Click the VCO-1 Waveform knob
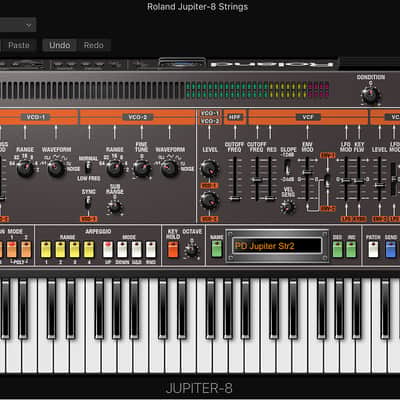This screenshot has height=400, width=400. pos(56,168)
